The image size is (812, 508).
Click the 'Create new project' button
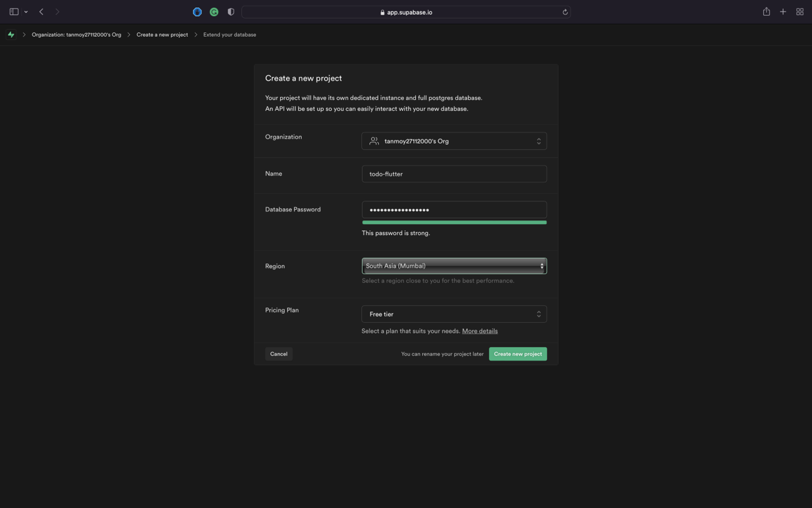coord(518,354)
